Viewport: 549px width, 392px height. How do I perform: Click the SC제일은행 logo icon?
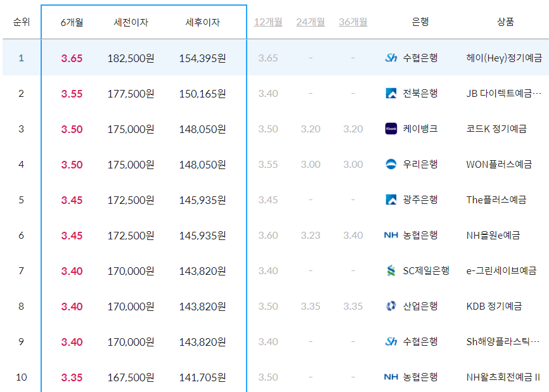click(x=391, y=270)
